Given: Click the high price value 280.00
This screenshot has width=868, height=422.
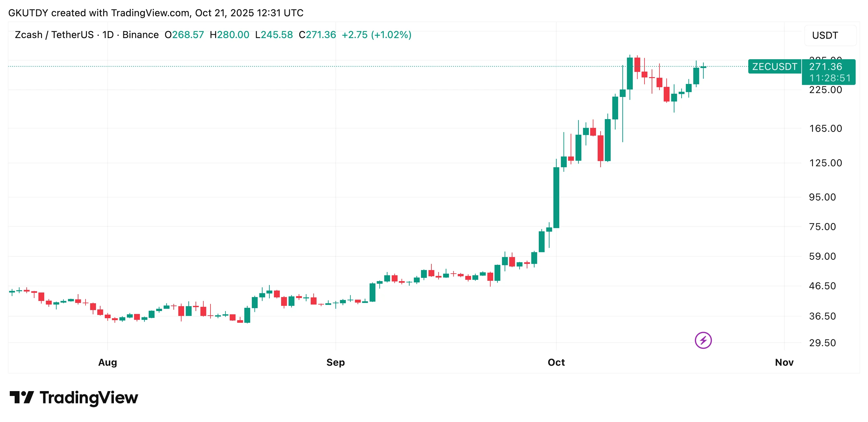Looking at the screenshot, I should pyautogui.click(x=233, y=35).
